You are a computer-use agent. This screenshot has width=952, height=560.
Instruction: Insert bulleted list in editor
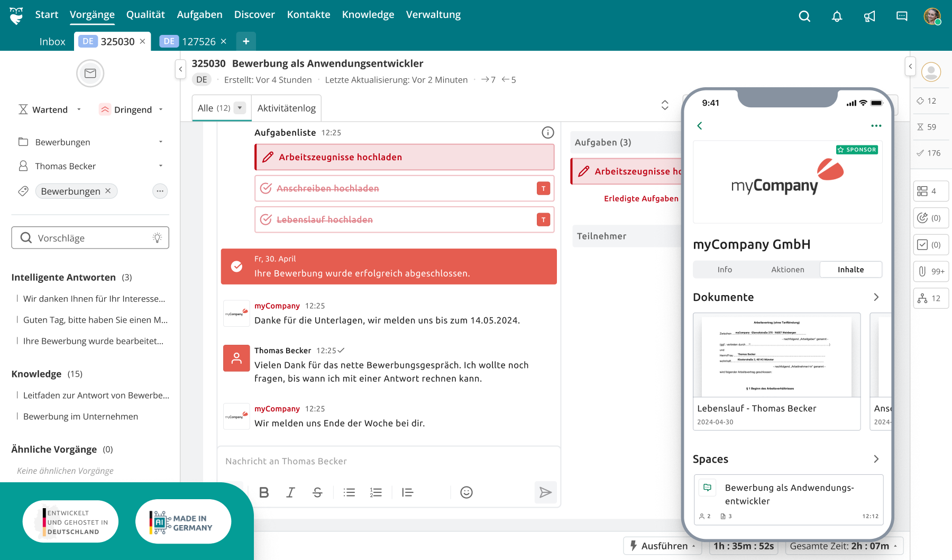[349, 492]
